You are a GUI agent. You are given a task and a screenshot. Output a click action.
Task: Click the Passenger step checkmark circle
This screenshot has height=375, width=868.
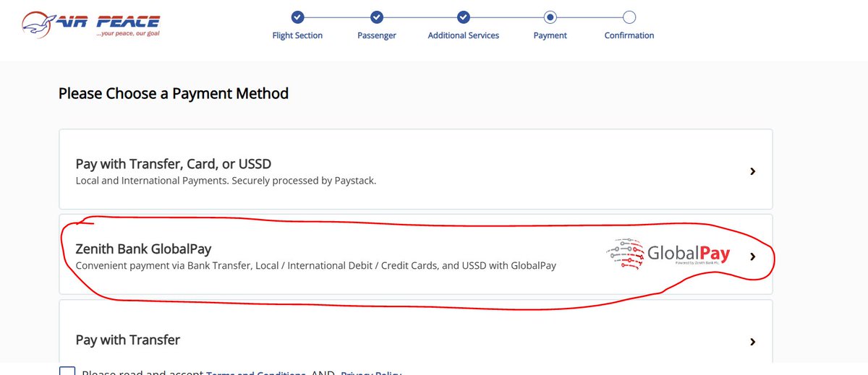(x=376, y=17)
